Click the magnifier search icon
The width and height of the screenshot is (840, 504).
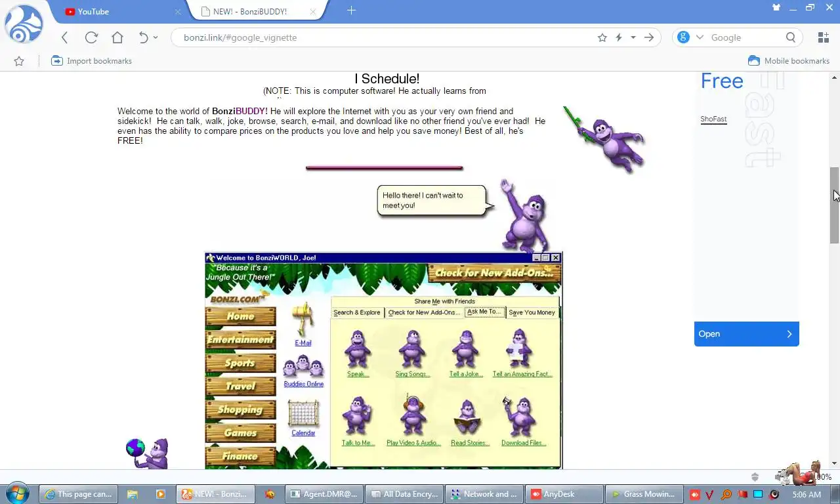point(791,37)
